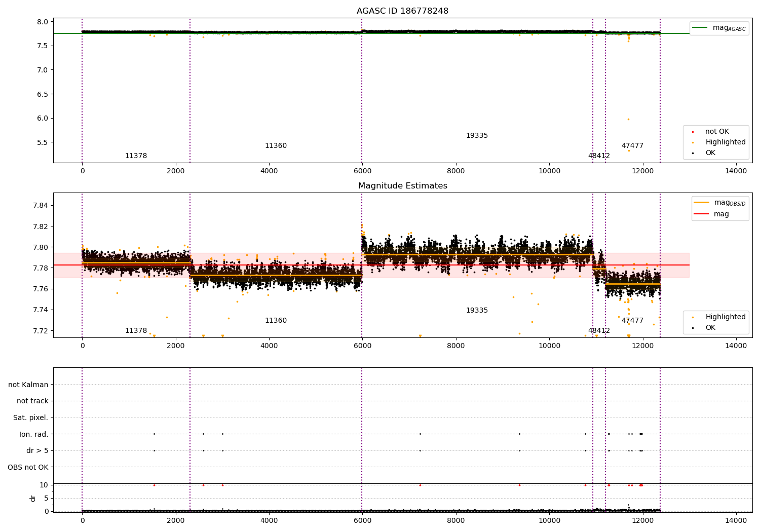Image resolution: width=760 pixels, height=532 pixels.
Task: Click x-axis tick 10000 on Magnitude Estimates plot
Action: 549,346
